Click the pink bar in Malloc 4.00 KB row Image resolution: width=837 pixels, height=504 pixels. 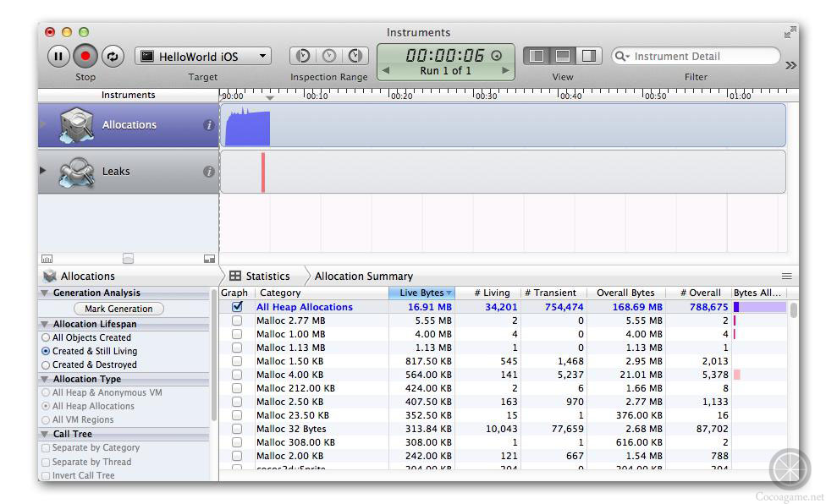pyautogui.click(x=736, y=375)
